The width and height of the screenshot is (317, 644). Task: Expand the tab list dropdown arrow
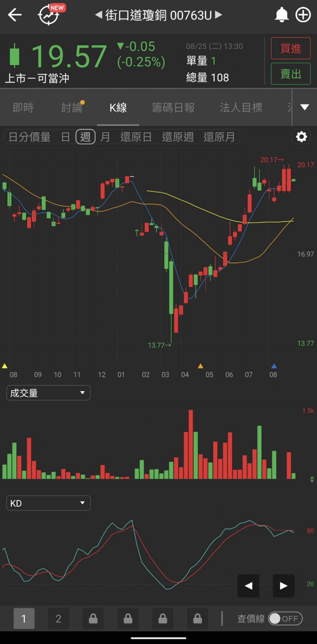point(304,107)
